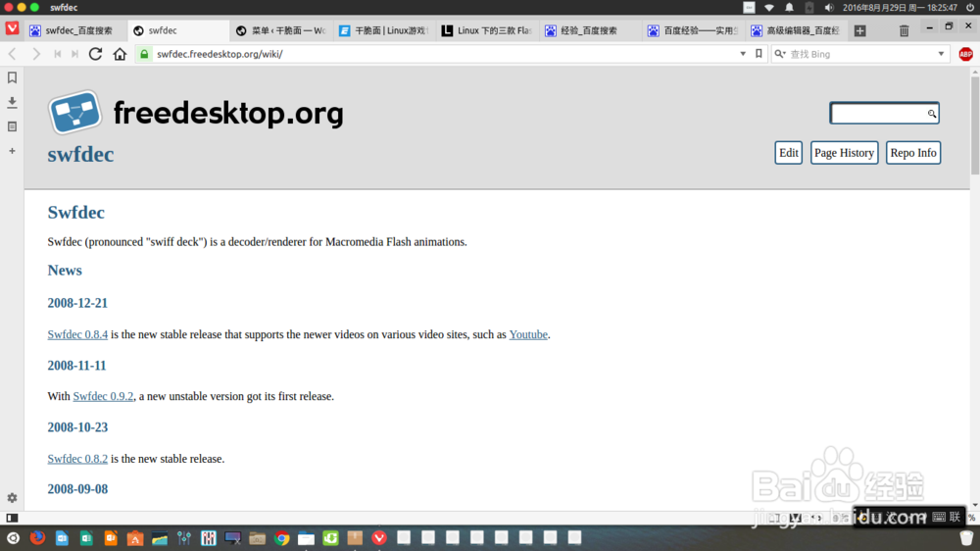Click the date and time in menu bar
980x551 pixels.
point(900,8)
